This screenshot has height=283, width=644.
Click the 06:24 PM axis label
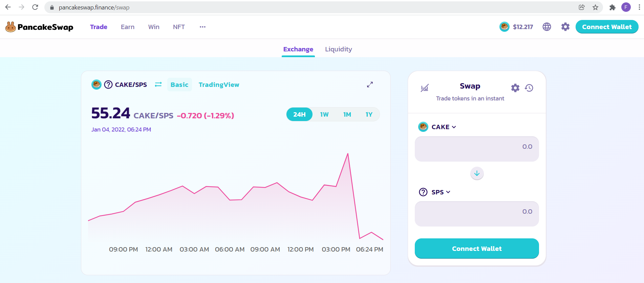pos(370,250)
